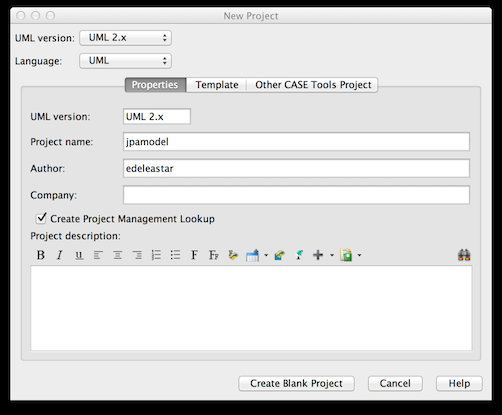Open the Language dropdown
The height and width of the screenshot is (415, 502).
point(126,61)
